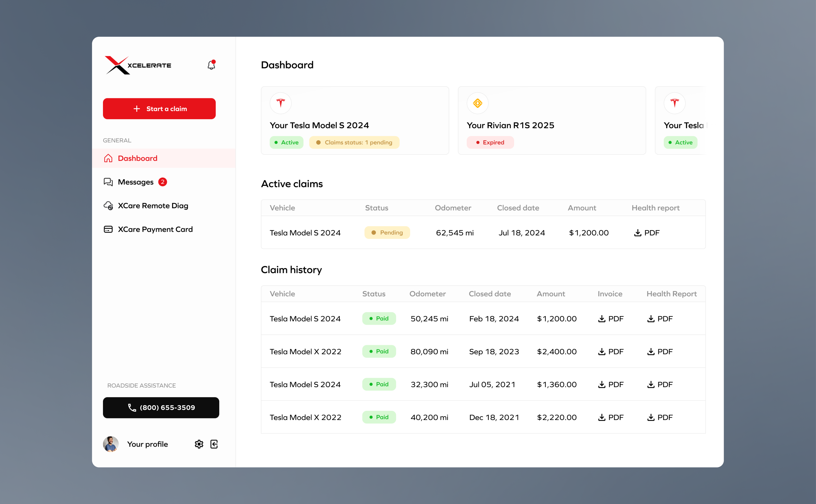Click closed date Jul 18, 2024
The image size is (816, 504).
tap(522, 233)
